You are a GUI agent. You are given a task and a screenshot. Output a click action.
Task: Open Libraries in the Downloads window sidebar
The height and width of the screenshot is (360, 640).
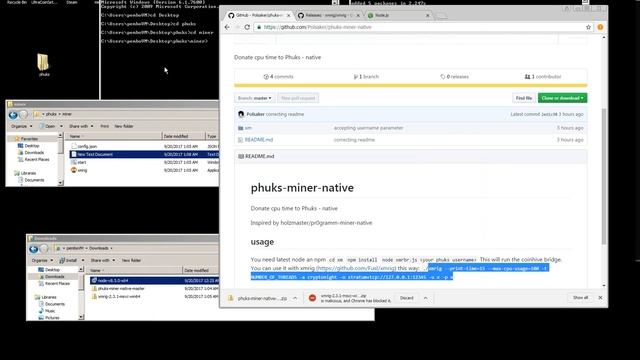click(x=49, y=297)
